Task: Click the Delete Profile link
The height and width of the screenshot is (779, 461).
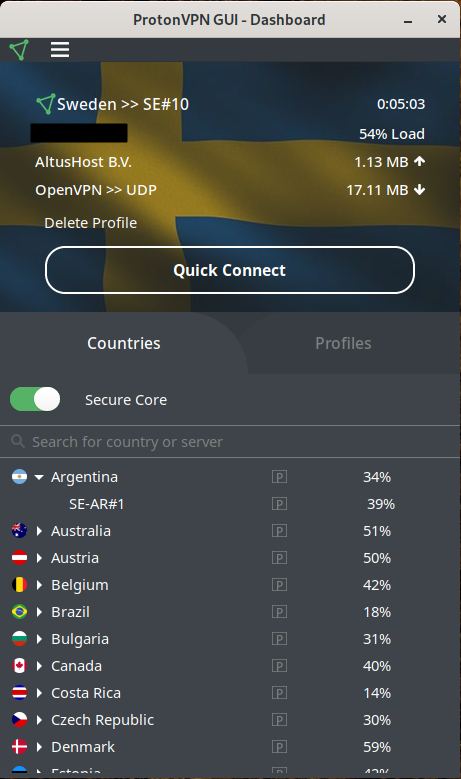Action: 90,223
